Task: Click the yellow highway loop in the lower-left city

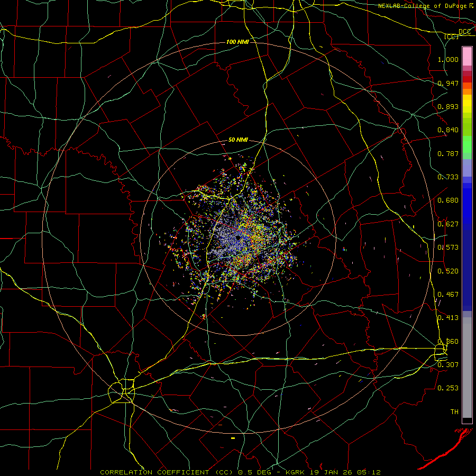Action: (x=122, y=391)
